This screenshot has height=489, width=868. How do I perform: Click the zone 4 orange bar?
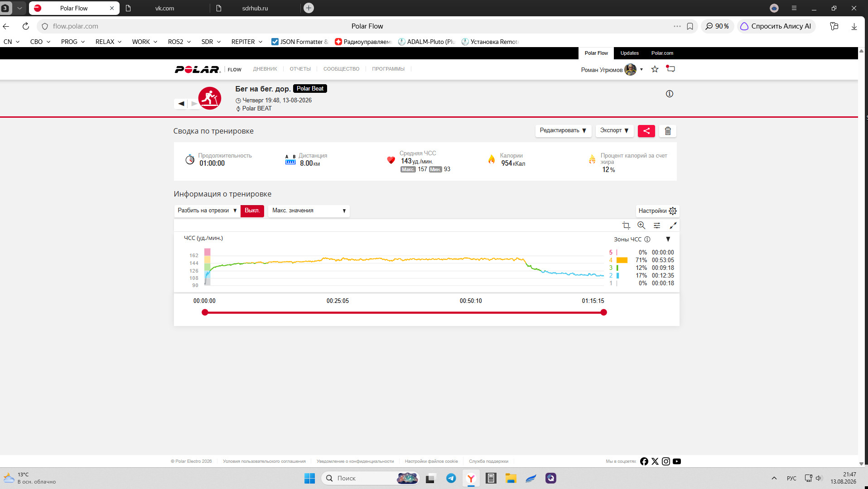pos(622,260)
